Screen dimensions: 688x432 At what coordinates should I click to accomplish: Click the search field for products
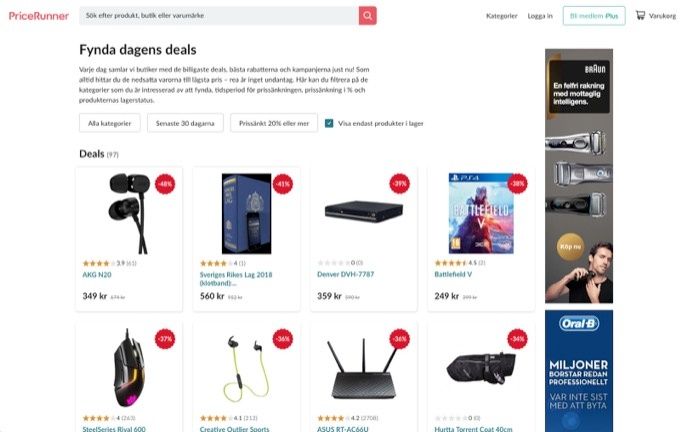click(x=219, y=16)
